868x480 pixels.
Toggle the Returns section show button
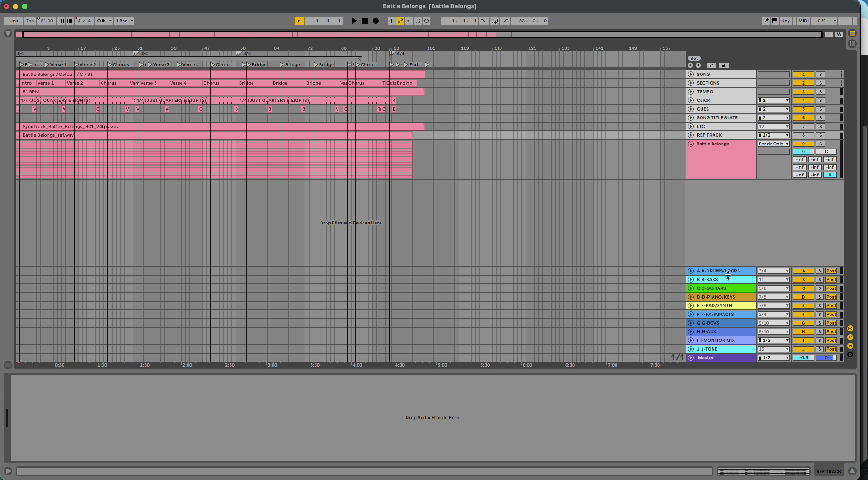[x=850, y=337]
